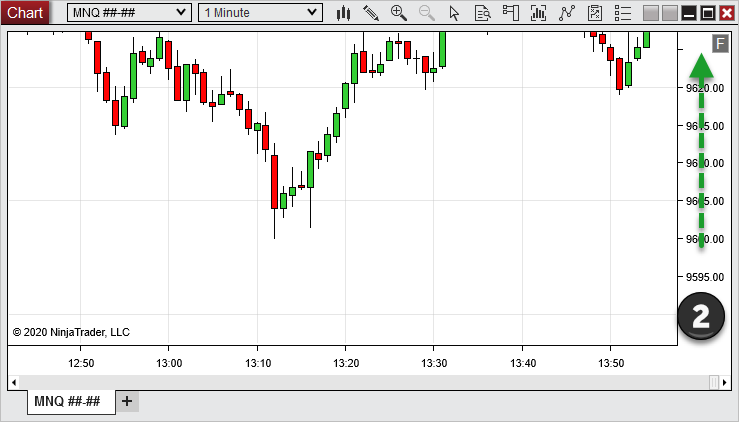Add a new tab with plus button
Viewport: 739px width, 422px height.
pos(127,401)
